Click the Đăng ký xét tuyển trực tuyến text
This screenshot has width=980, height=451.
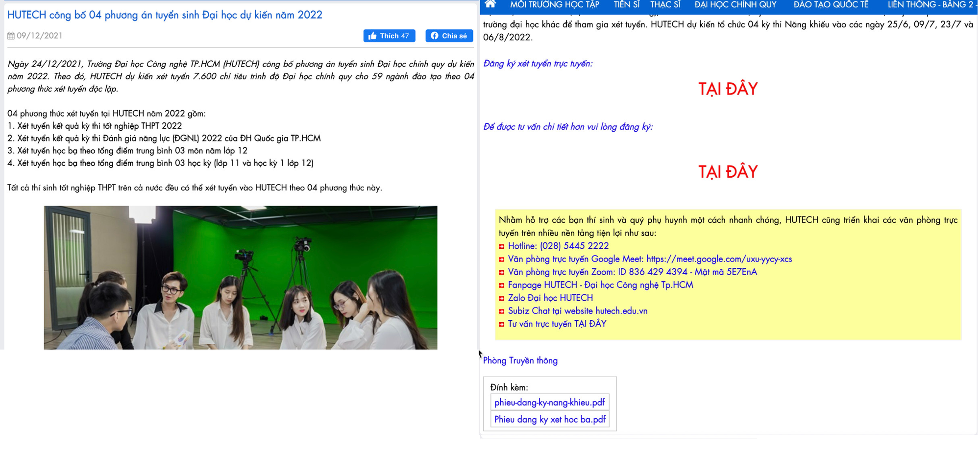pos(538,64)
